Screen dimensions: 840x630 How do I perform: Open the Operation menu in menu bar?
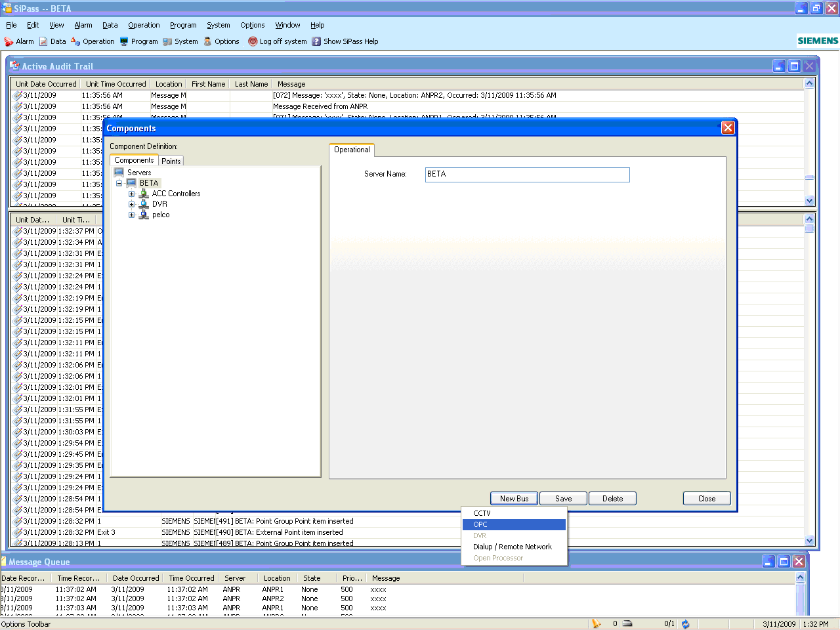(x=144, y=25)
